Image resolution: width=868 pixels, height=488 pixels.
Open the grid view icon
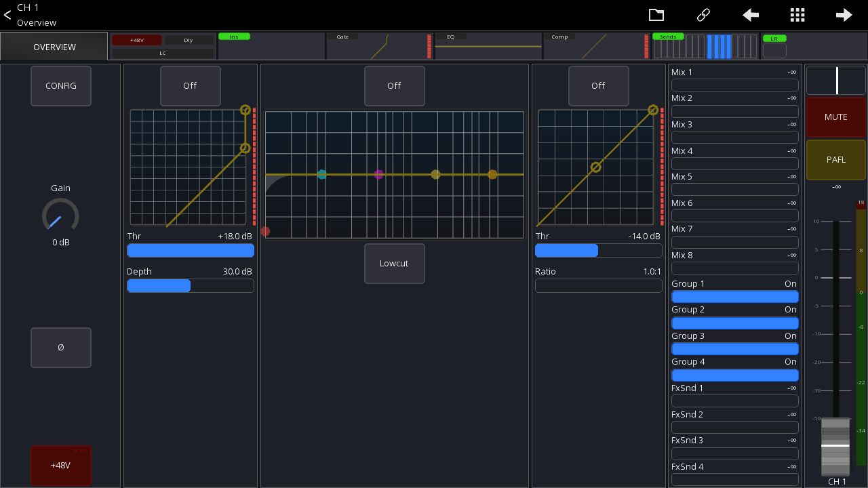tap(797, 15)
